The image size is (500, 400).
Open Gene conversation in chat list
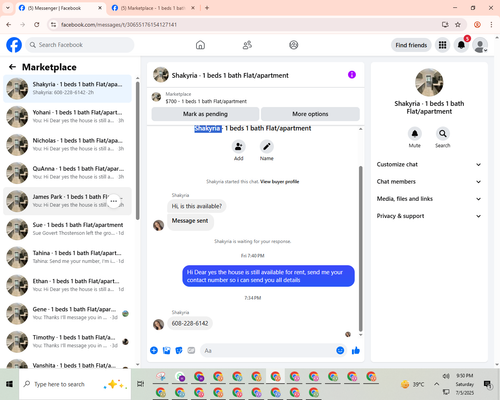67,313
